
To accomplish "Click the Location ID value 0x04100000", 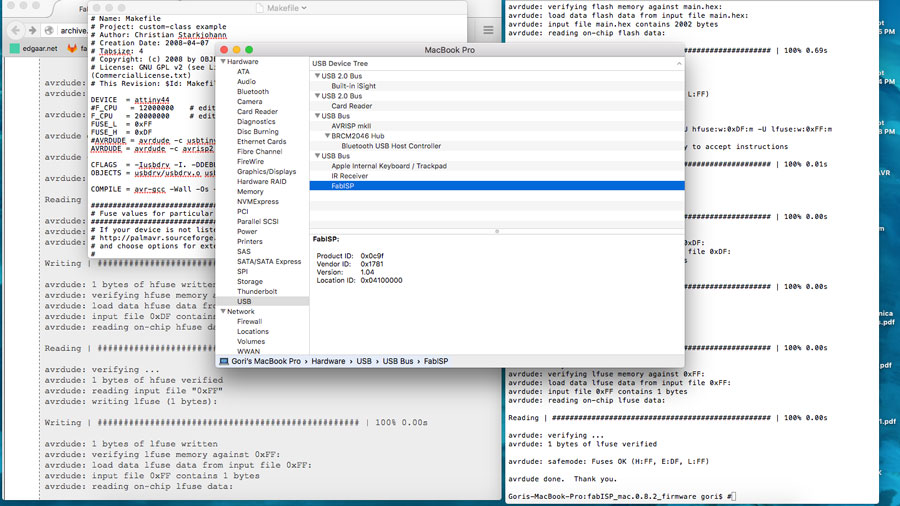I will (x=381, y=281).
